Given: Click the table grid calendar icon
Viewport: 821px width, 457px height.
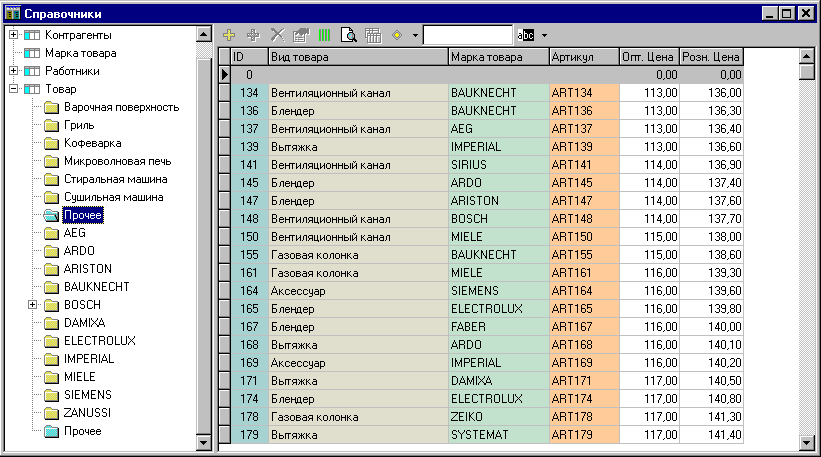Looking at the screenshot, I should (x=373, y=35).
